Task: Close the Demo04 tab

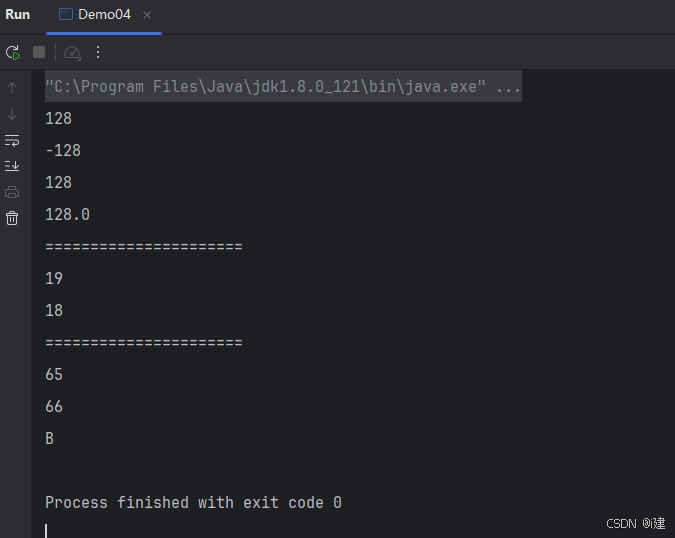Action: (147, 15)
